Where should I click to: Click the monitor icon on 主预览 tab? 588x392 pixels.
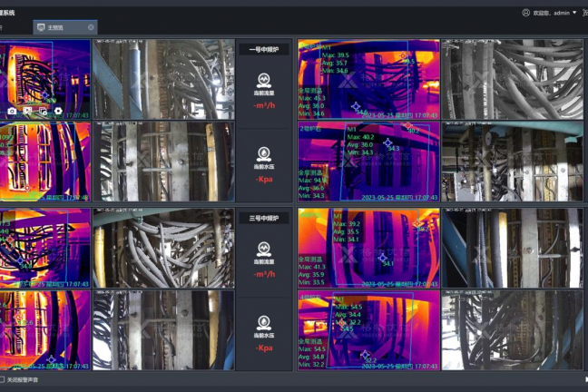pos(41,27)
